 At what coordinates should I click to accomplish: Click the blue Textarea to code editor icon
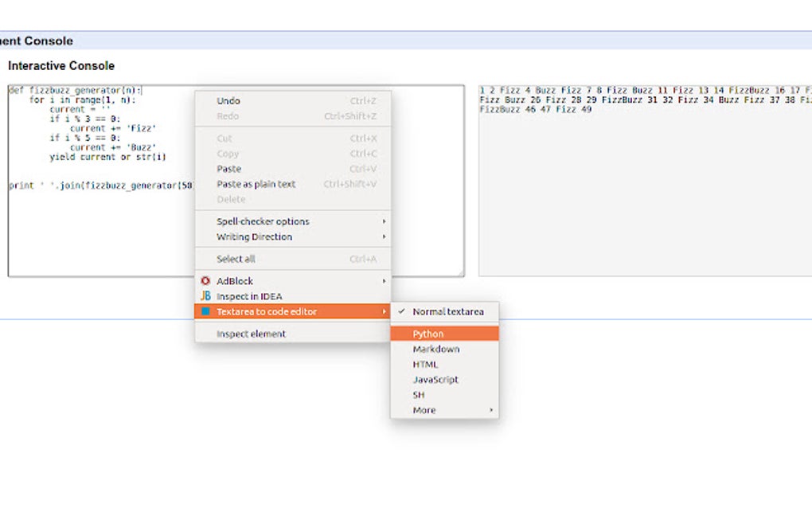pyautogui.click(x=205, y=311)
